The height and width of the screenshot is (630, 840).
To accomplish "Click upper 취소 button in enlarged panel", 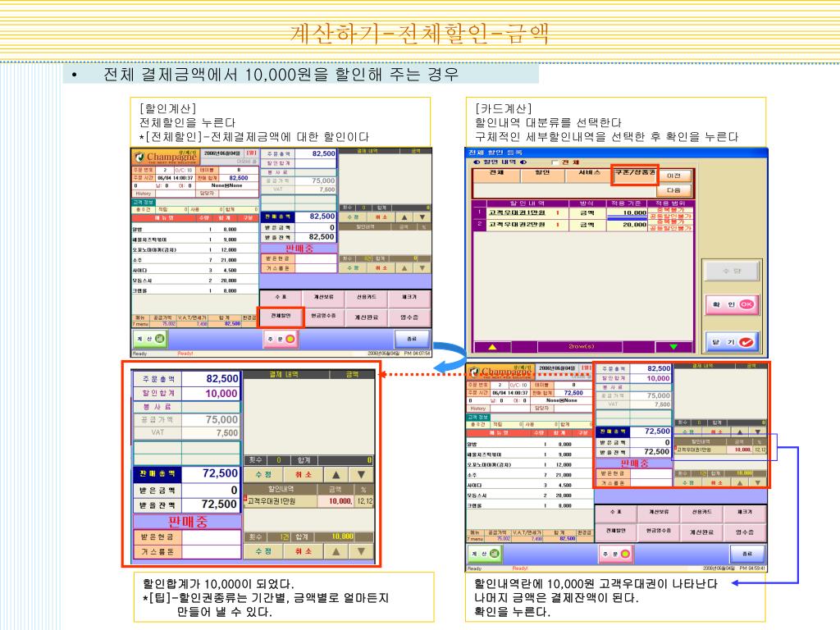I will point(304,475).
